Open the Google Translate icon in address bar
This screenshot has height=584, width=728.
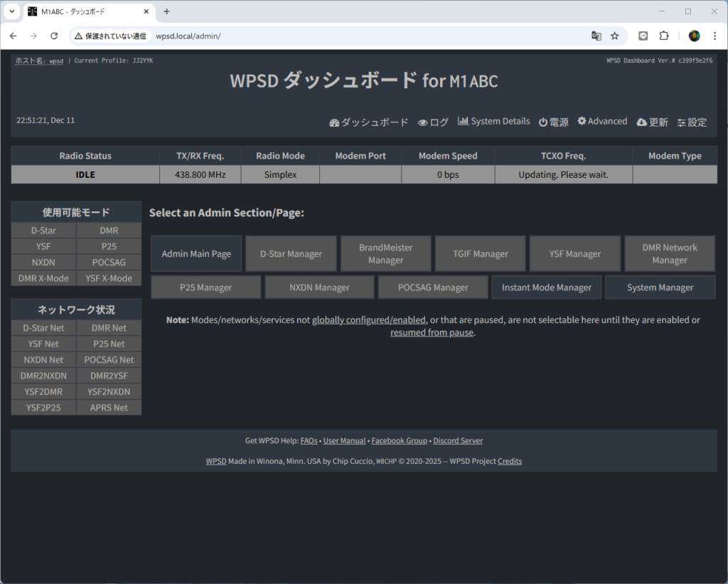596,36
